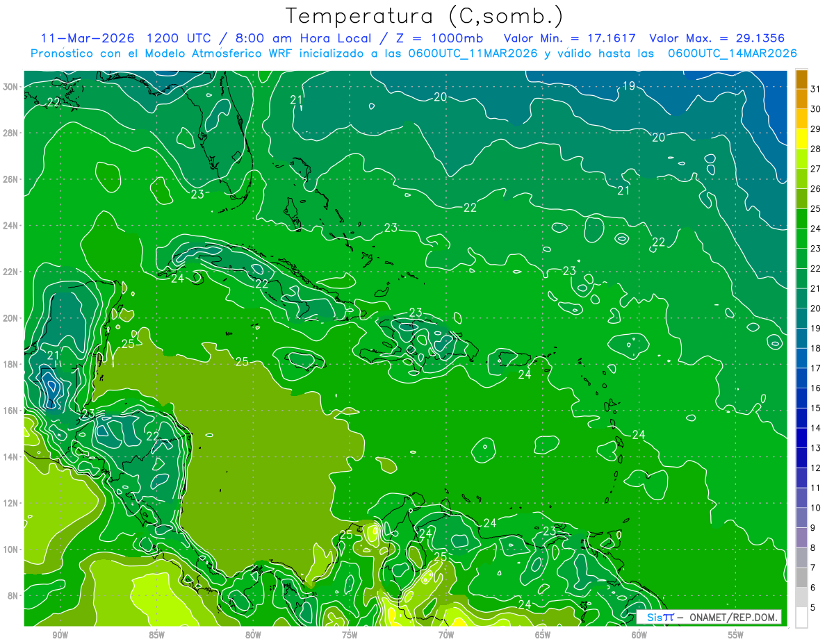
Task: Click the '80W' longitude axis label
Action: (x=253, y=635)
